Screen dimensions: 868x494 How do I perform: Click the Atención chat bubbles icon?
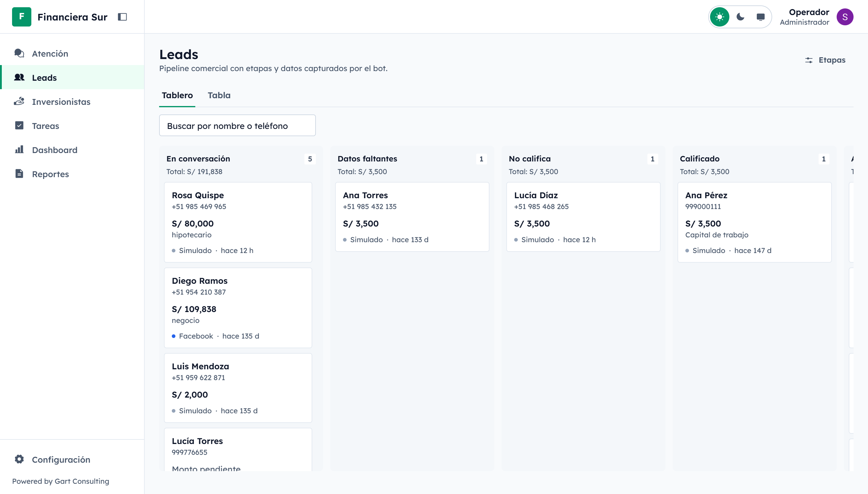(x=19, y=53)
